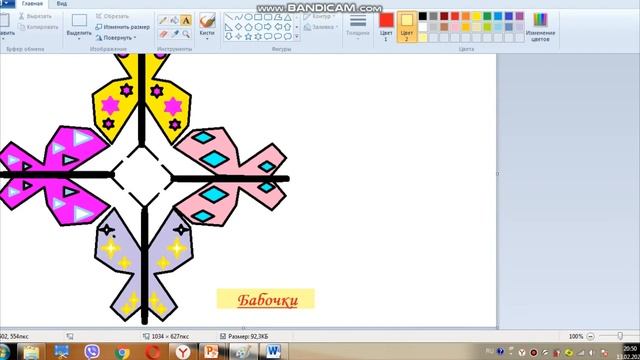Choose the Pentagon shape
The height and width of the screenshot is (360, 640).
tap(249, 27)
